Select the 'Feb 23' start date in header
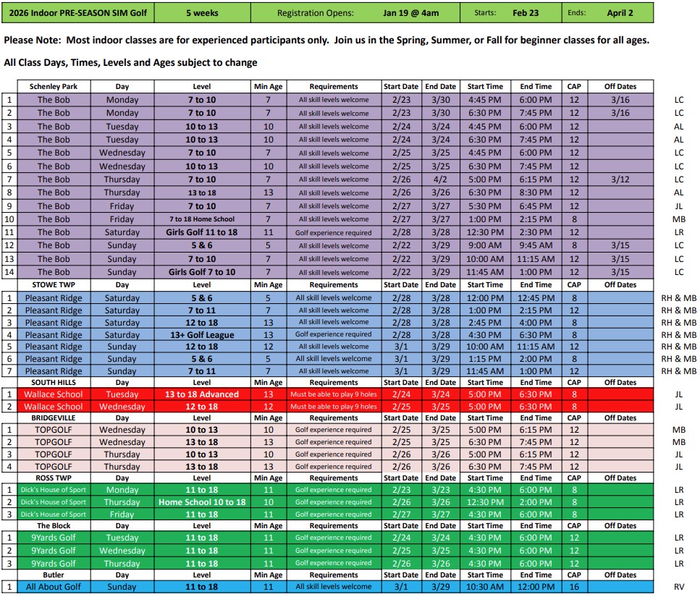Viewport: 700px width, 597px height. [525, 13]
